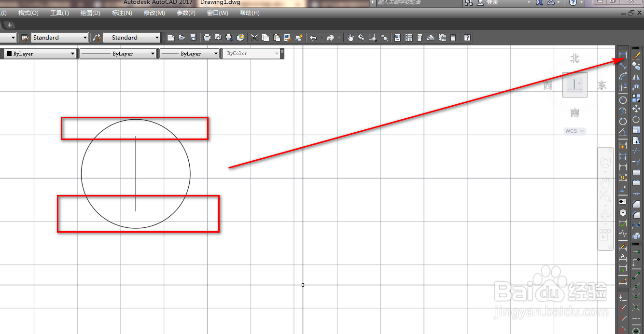Click the Copy objects tool in Modify toolbar

pos(636,66)
